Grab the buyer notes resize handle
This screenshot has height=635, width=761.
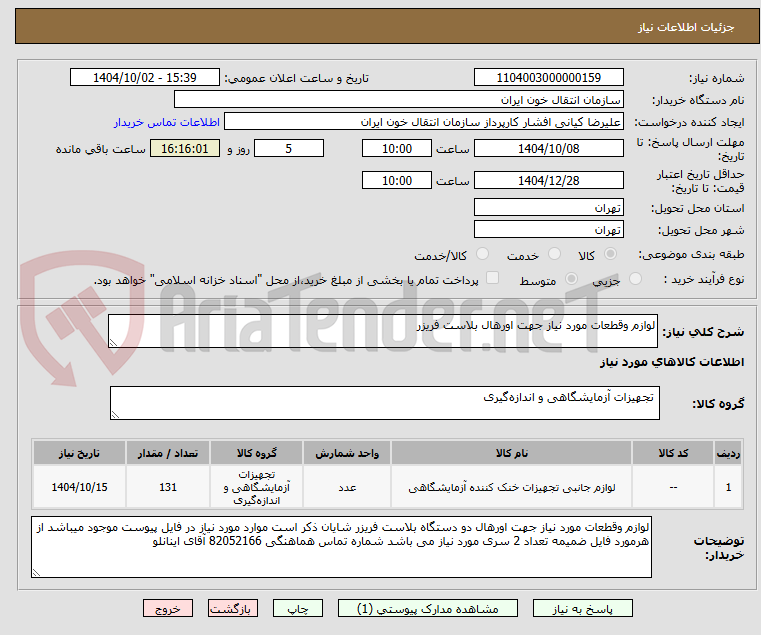click(36, 573)
